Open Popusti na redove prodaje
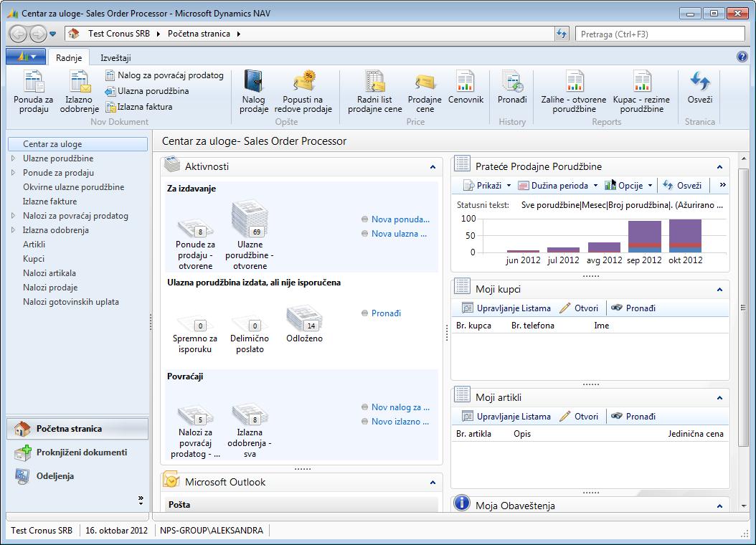This screenshot has width=756, height=545. coord(303,92)
